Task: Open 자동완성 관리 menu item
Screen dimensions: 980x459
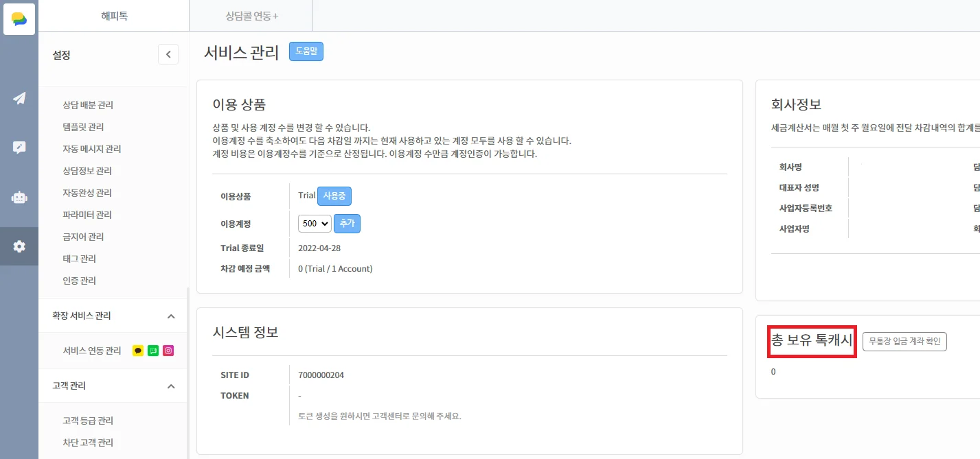Action: click(87, 193)
